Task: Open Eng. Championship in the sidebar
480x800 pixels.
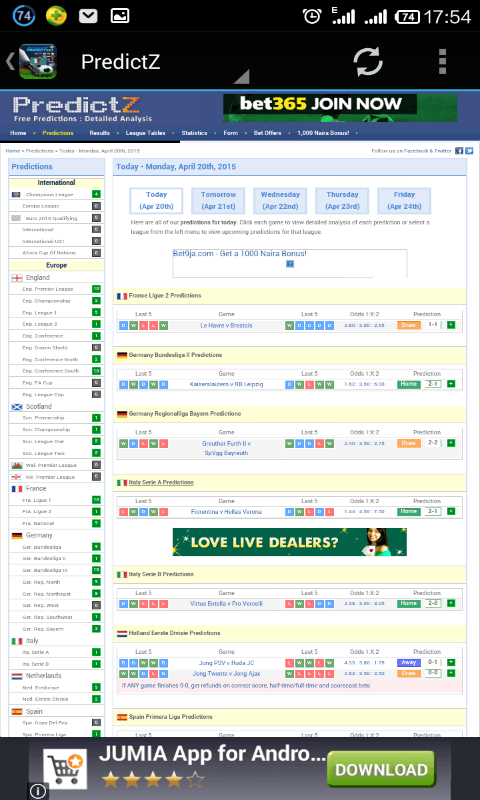Action: pyautogui.click(x=46, y=301)
